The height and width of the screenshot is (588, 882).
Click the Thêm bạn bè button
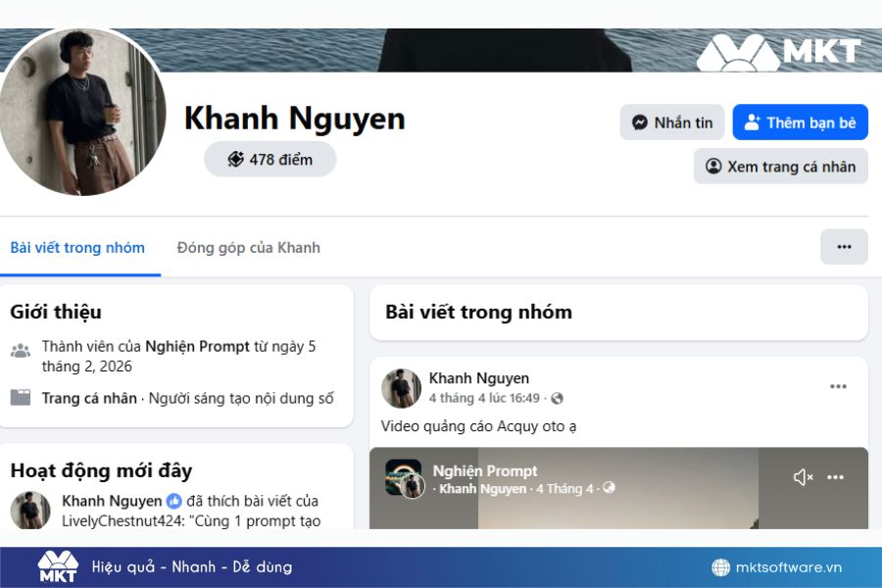pos(800,122)
